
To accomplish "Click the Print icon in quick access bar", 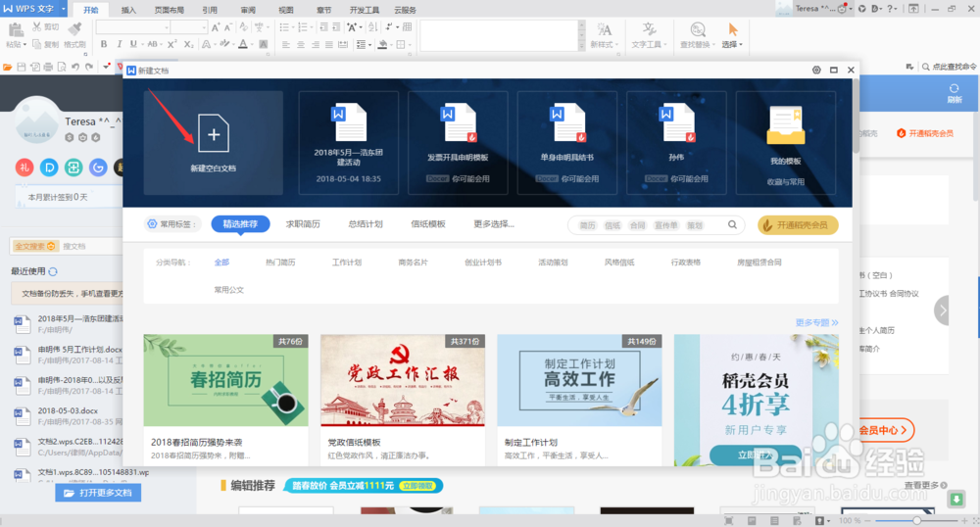I will [x=49, y=67].
